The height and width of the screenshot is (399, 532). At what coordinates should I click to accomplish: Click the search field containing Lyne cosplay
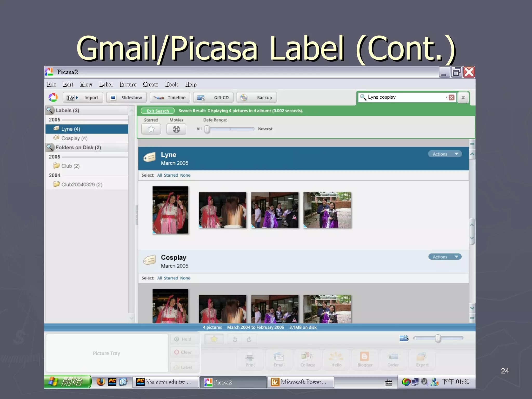click(407, 97)
